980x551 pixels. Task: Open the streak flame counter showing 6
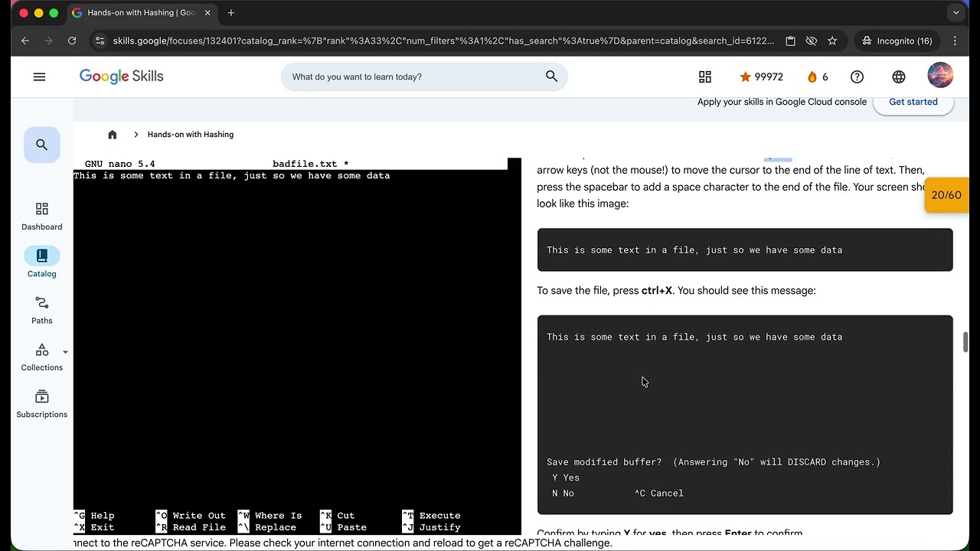[817, 77]
